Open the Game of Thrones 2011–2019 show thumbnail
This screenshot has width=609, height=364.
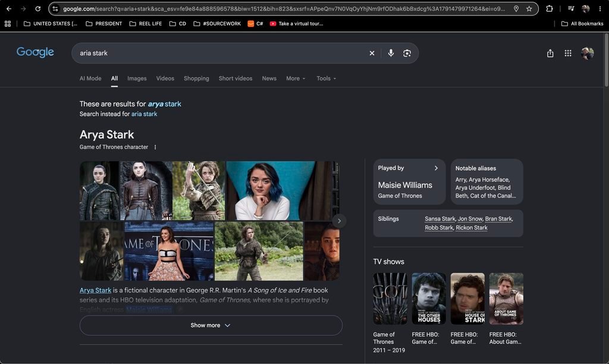(390, 299)
